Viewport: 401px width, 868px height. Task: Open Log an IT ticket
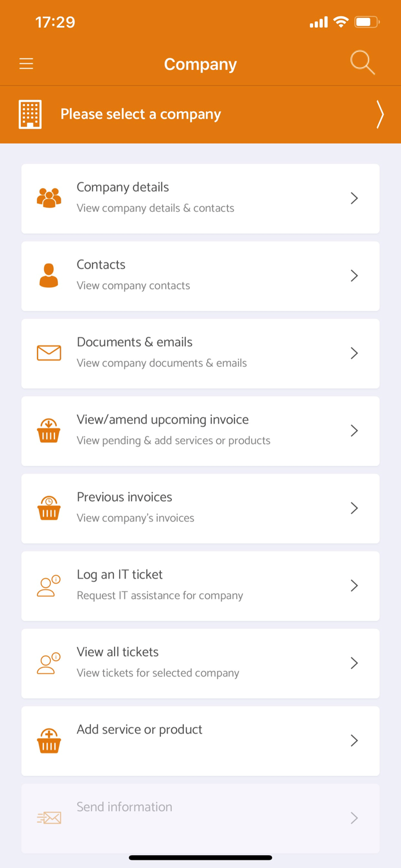200,586
